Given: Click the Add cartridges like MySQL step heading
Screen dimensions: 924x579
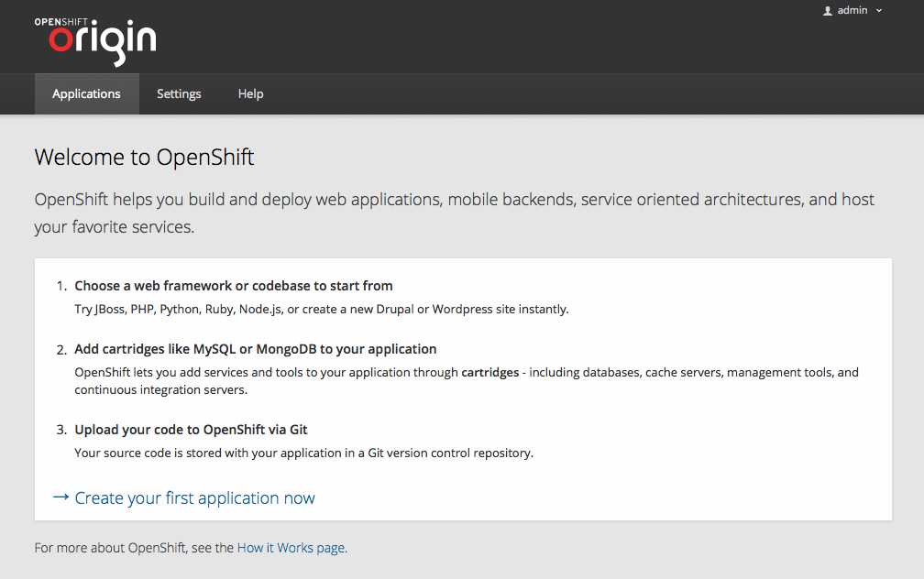Looking at the screenshot, I should point(255,349).
